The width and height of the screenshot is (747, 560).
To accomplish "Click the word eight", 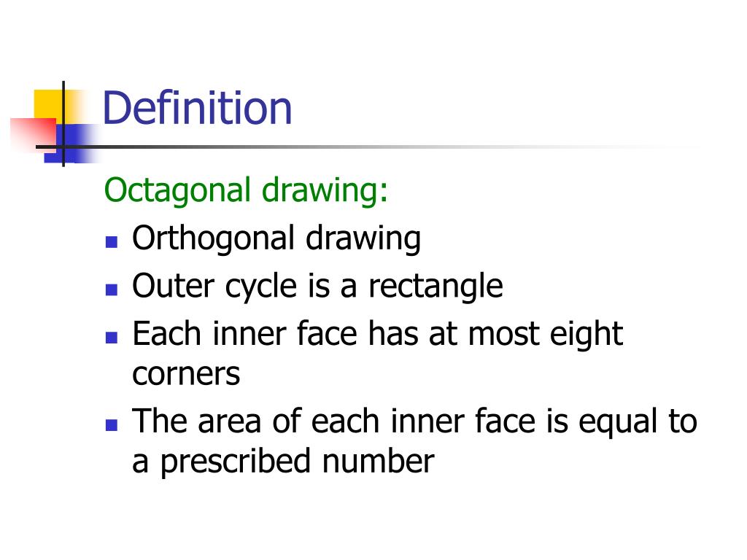I will (x=587, y=334).
